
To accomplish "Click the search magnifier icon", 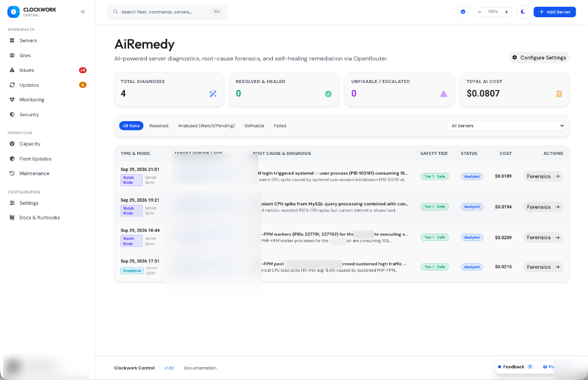I will point(116,12).
